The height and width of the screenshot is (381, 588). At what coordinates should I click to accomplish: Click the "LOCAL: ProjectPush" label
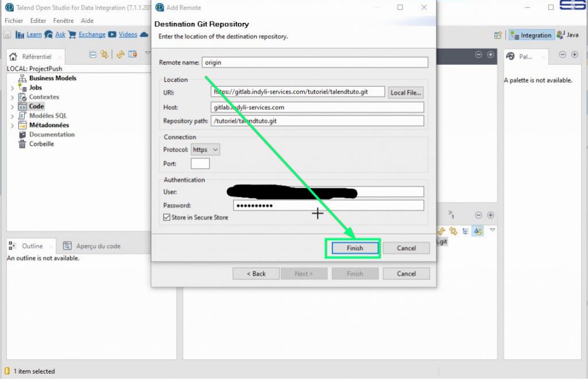coord(34,69)
